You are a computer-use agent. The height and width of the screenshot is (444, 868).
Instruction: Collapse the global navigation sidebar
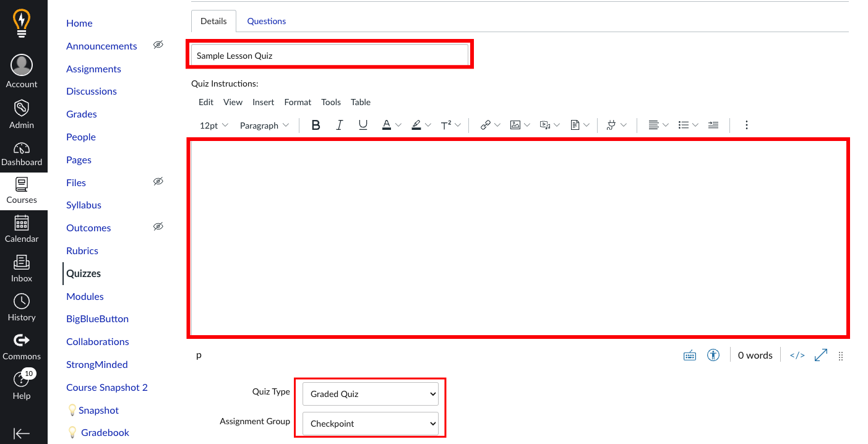click(22, 433)
